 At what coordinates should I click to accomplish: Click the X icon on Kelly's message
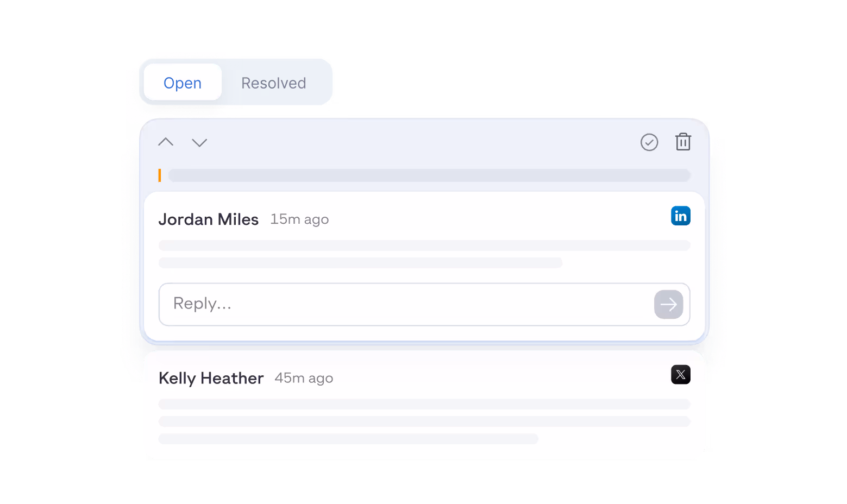point(681,374)
